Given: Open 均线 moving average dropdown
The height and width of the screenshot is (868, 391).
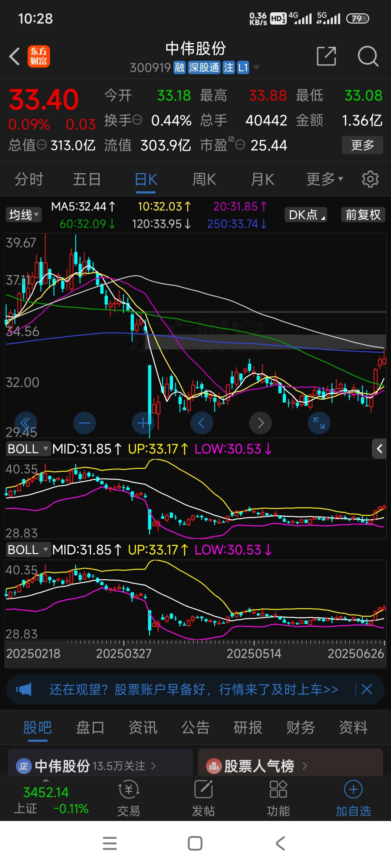Looking at the screenshot, I should pyautogui.click(x=24, y=215).
